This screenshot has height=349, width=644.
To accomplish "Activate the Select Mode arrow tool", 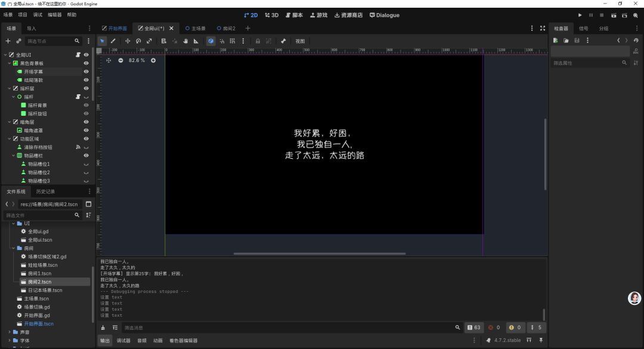I will [x=103, y=41].
